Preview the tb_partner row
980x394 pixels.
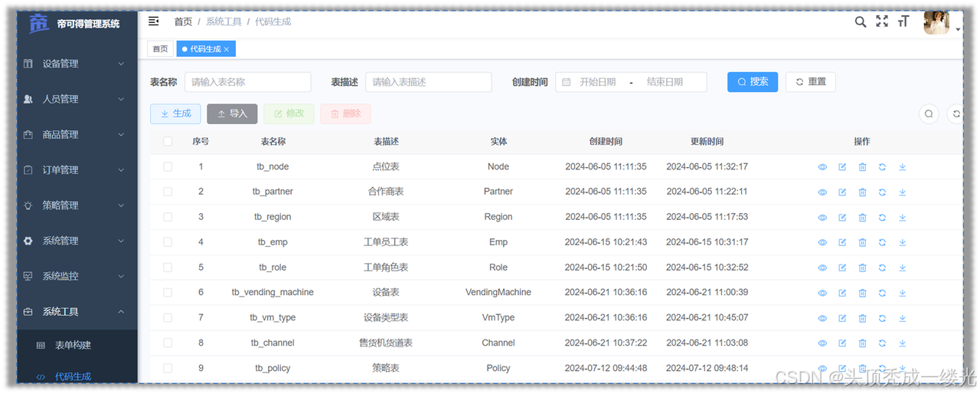(822, 192)
